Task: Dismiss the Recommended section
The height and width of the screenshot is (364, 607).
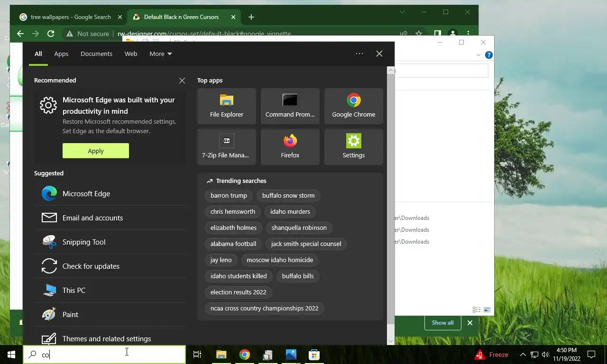Action: (182, 81)
